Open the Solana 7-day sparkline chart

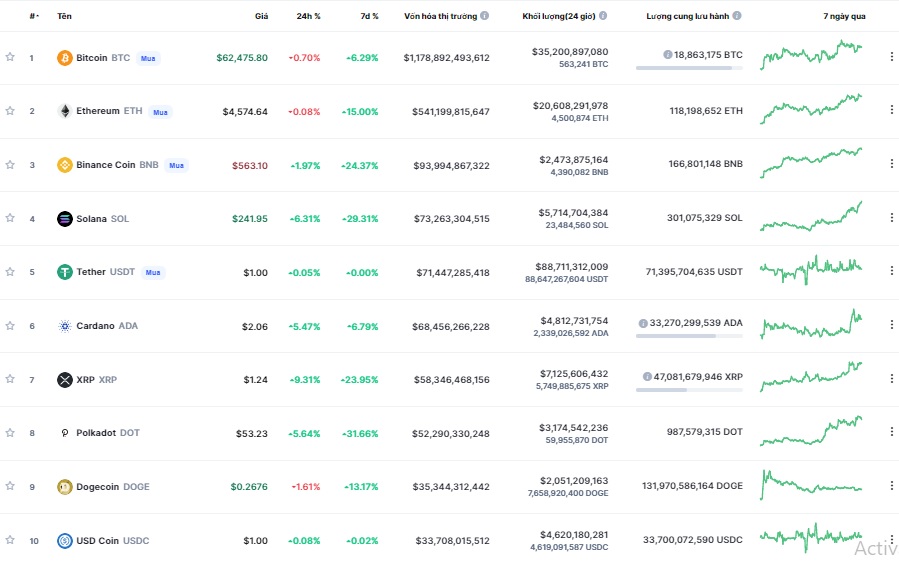811,216
